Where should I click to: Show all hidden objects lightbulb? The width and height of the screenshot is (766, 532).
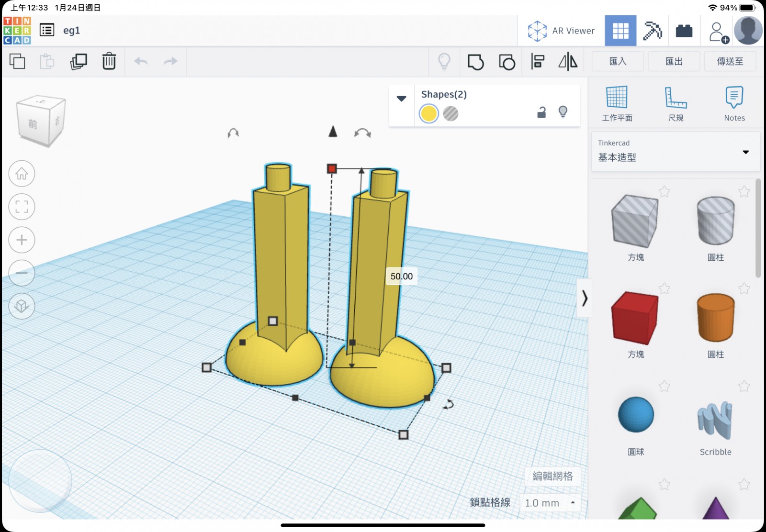coord(444,61)
